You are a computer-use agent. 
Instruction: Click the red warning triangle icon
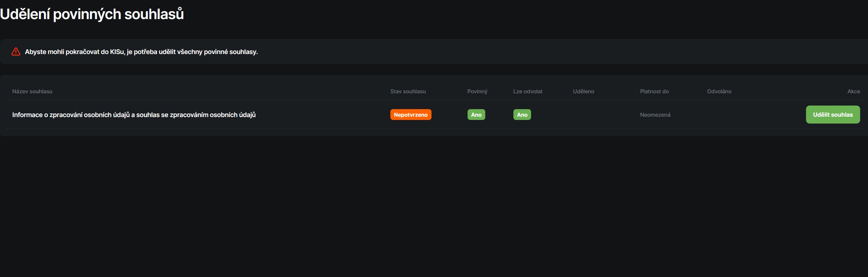pos(16,52)
